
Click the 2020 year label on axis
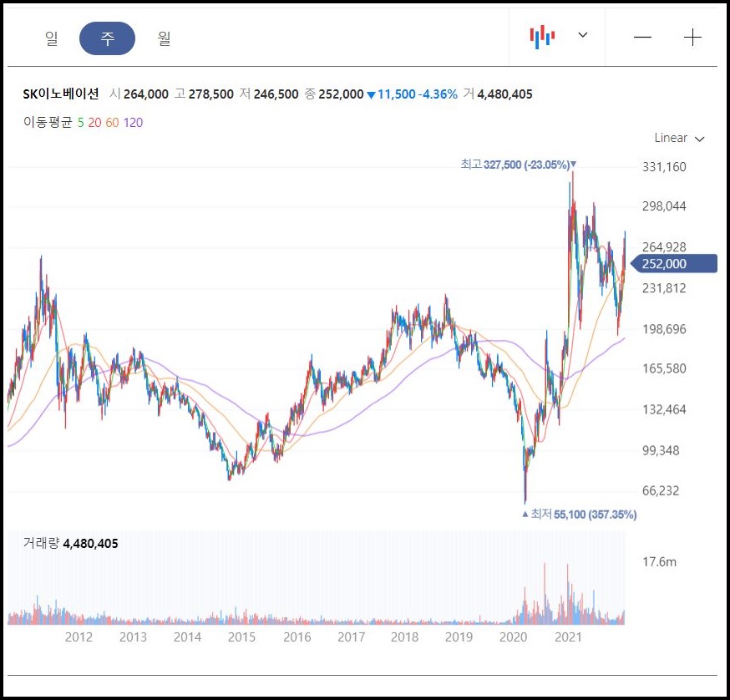pos(513,637)
